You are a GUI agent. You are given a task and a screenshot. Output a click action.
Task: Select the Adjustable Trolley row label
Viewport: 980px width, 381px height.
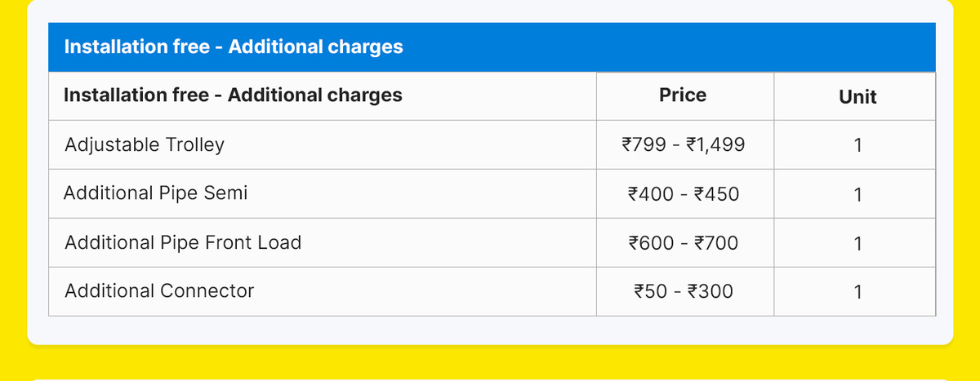pos(144,145)
